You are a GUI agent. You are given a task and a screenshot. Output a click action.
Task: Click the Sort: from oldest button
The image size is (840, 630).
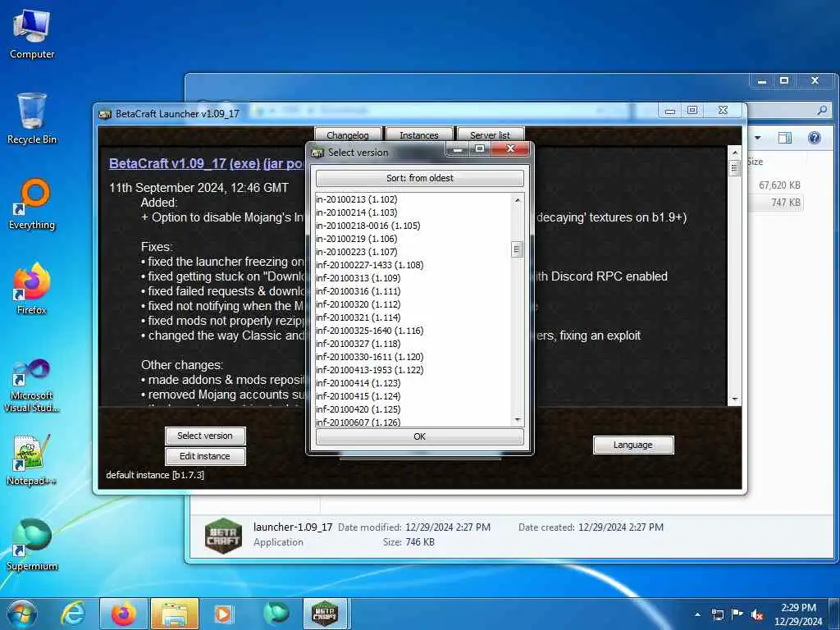coord(420,178)
